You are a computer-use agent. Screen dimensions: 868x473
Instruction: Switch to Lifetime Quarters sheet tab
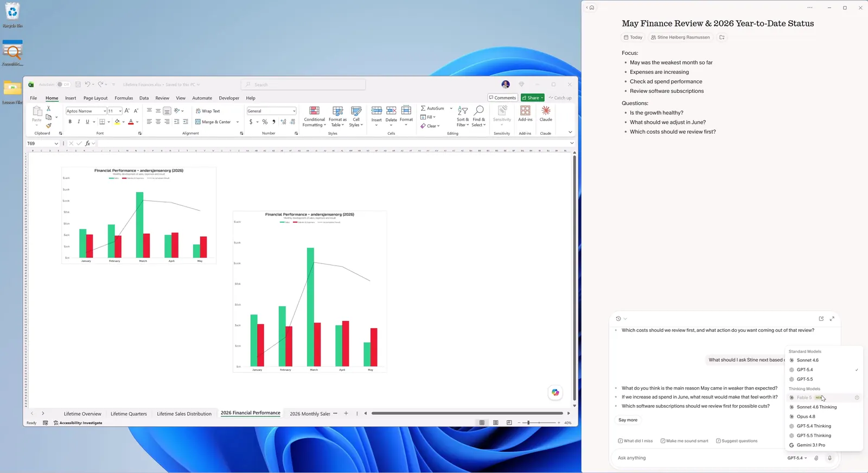pos(129,414)
